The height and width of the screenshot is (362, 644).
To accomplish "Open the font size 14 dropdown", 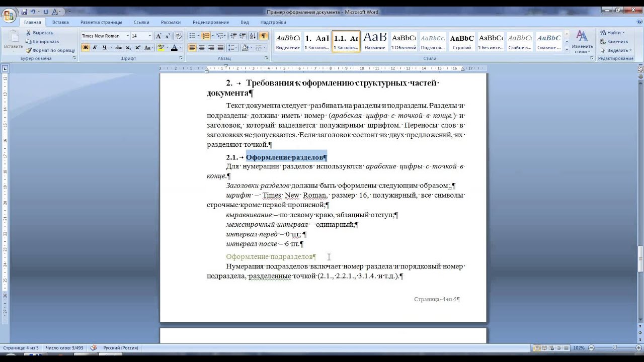I will [x=149, y=36].
